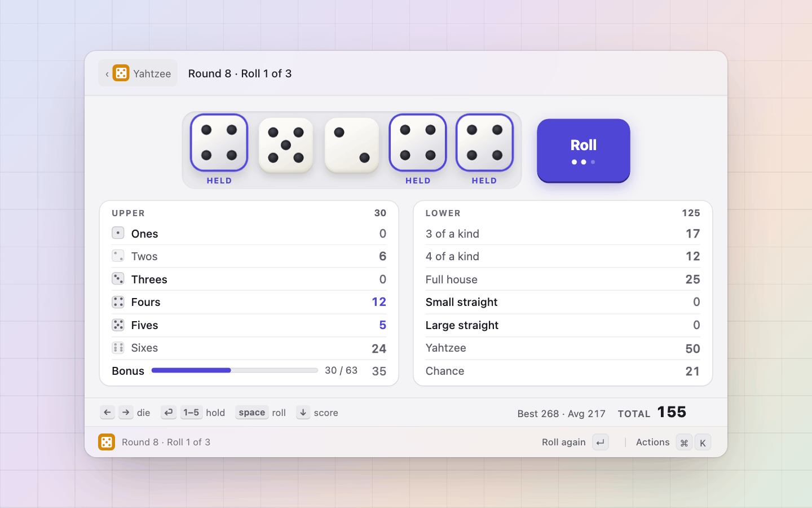The width and height of the screenshot is (812, 508).
Task: Click the 30 / 63 bonus text
Action: (x=341, y=370)
